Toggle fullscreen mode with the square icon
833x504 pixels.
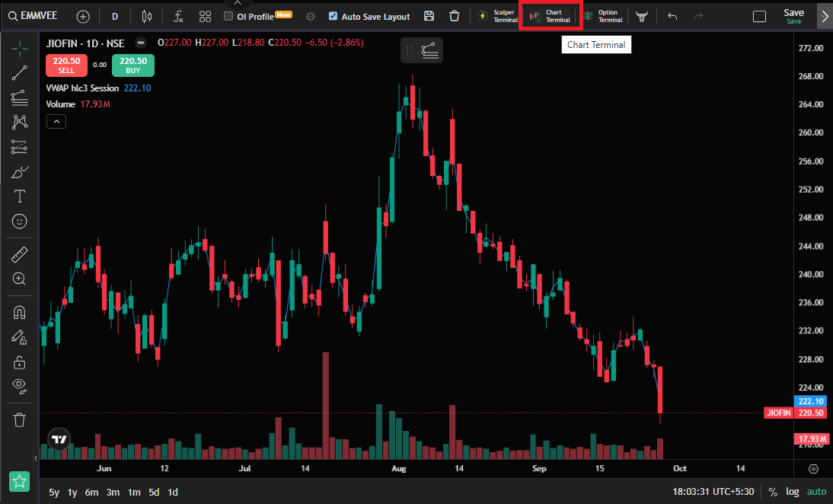pyautogui.click(x=760, y=17)
